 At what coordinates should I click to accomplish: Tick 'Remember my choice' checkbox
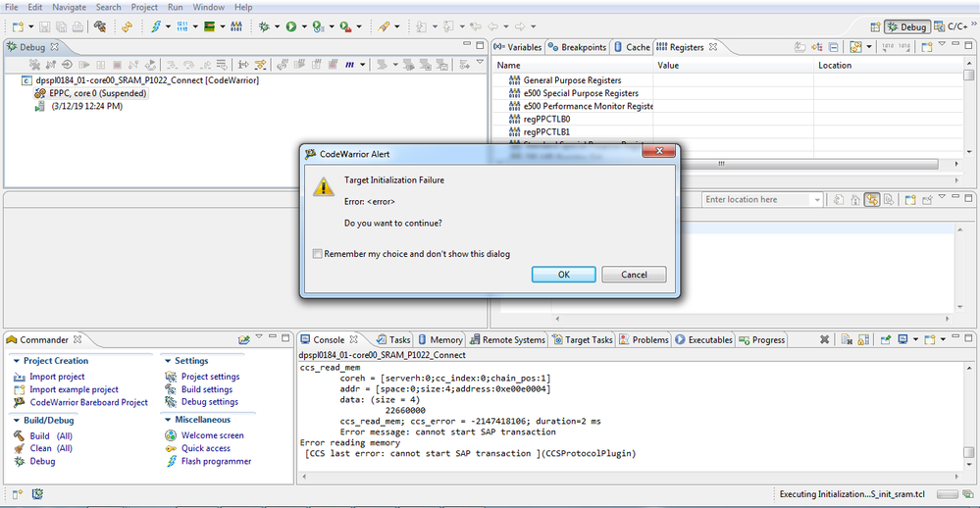pos(318,254)
